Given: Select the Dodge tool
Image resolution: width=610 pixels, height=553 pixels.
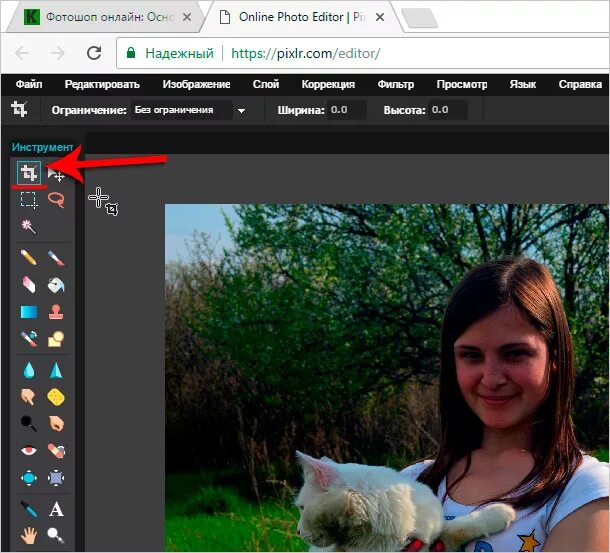Looking at the screenshot, I should pyautogui.click(x=29, y=423).
